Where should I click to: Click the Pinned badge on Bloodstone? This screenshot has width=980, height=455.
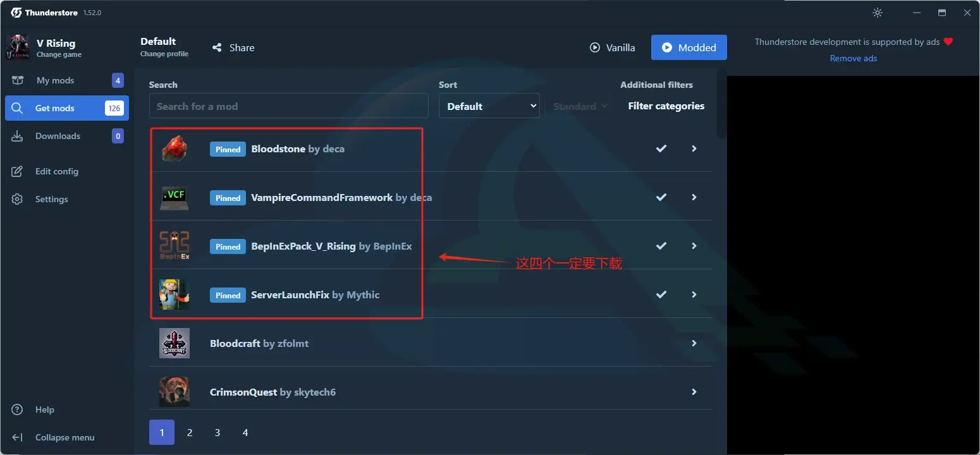[x=228, y=149]
